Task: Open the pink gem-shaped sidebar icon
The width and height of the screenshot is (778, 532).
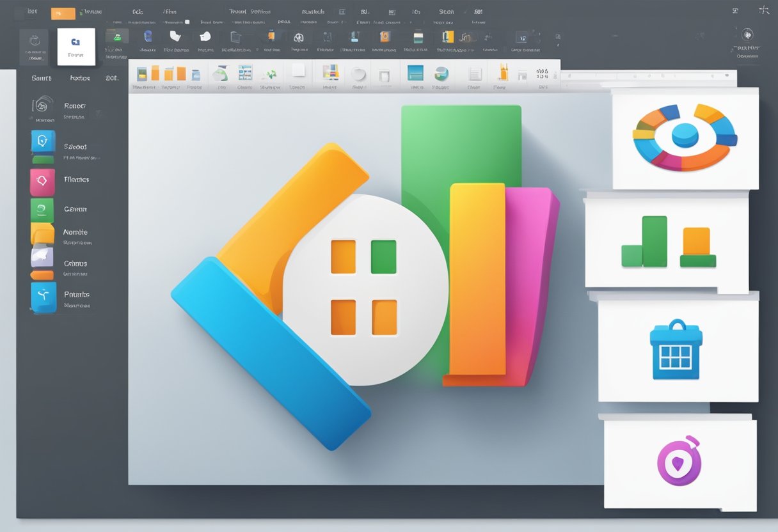Action: (42, 180)
